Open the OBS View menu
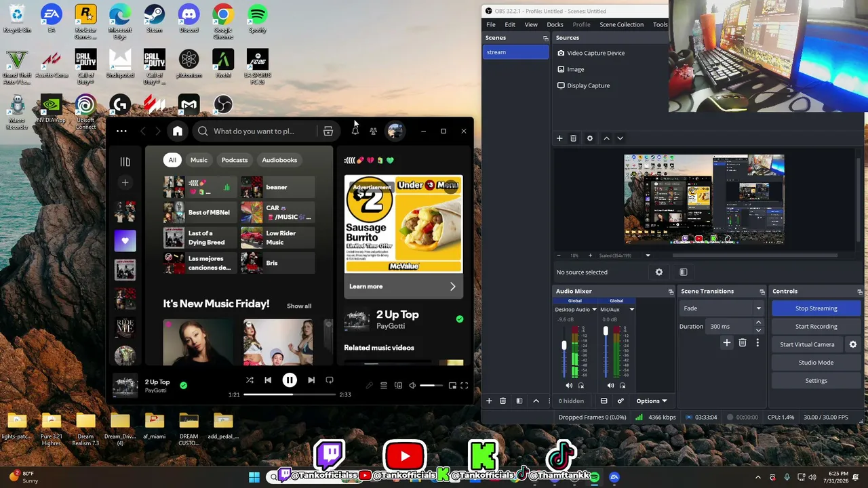Viewport: 868px width, 488px height. click(531, 24)
